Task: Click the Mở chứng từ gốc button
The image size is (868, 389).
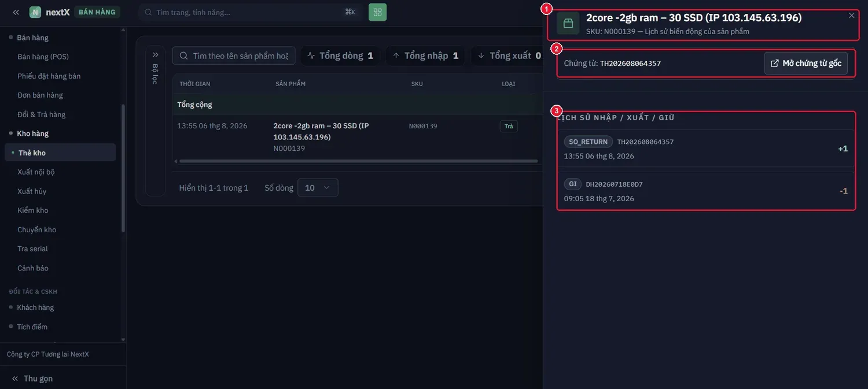Action: 806,64
